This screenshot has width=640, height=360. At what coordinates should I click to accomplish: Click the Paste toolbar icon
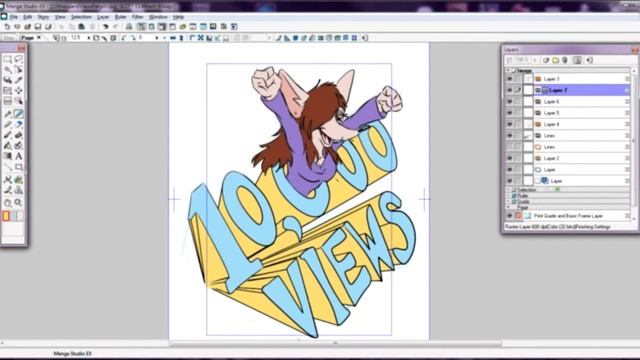82,27
